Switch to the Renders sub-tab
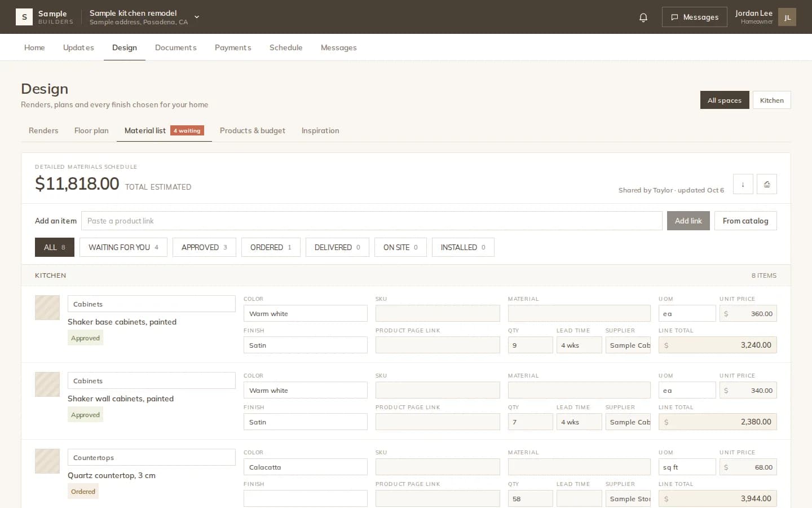812x508 pixels. click(43, 130)
